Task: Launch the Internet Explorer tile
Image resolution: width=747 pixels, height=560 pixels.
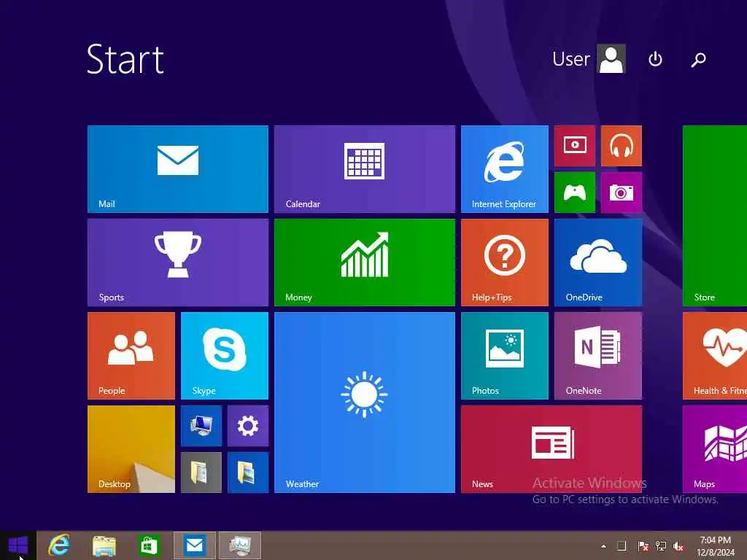Action: point(505,169)
